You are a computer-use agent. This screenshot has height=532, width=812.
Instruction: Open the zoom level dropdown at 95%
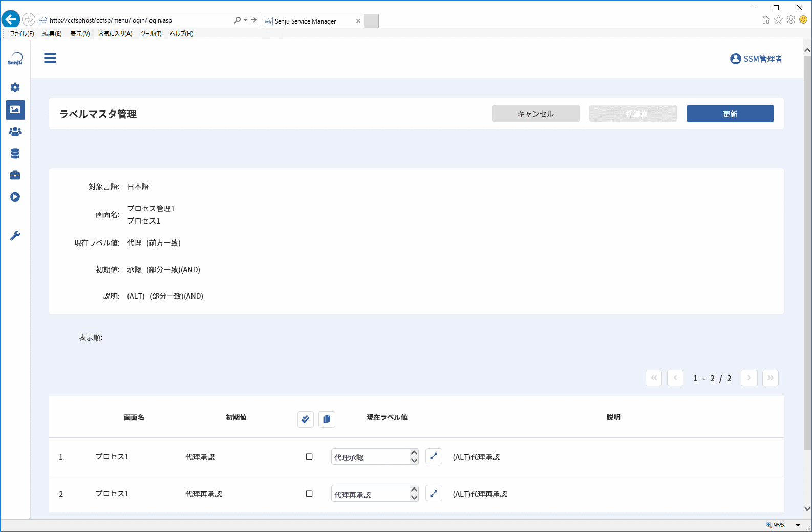click(798, 525)
